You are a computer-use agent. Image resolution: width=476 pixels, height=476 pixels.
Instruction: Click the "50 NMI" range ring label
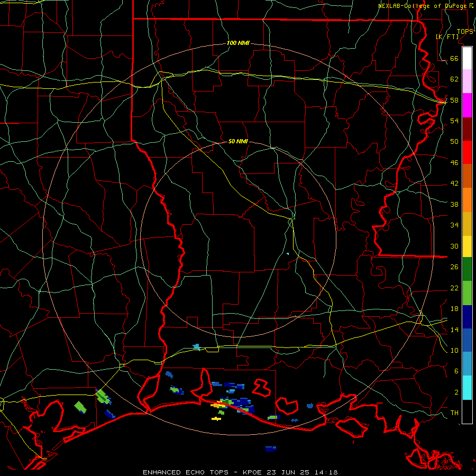pyautogui.click(x=238, y=141)
